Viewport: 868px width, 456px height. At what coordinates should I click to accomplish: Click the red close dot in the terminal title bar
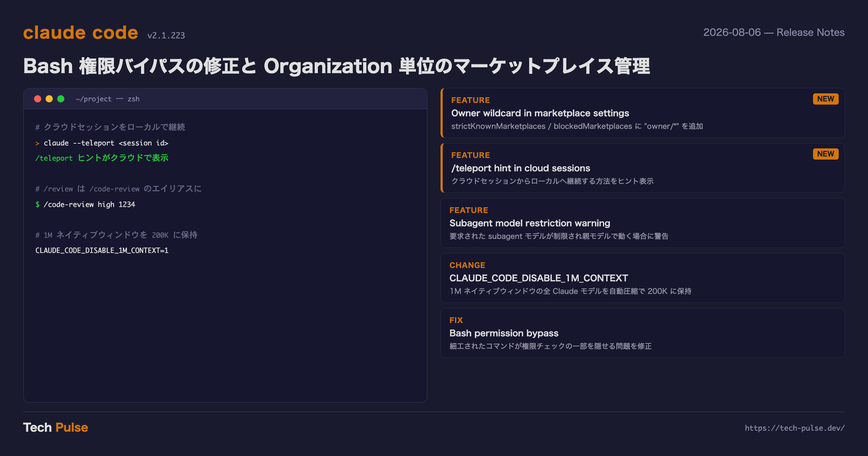38,99
